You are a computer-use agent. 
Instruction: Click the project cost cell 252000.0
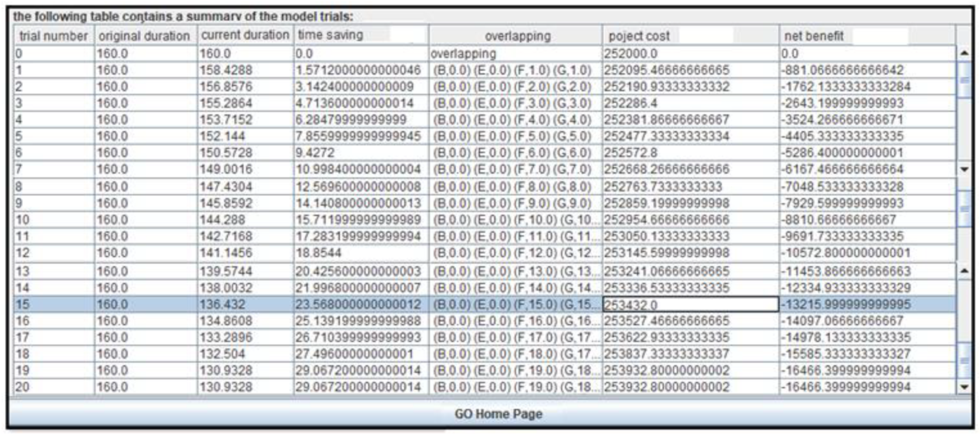click(691, 53)
